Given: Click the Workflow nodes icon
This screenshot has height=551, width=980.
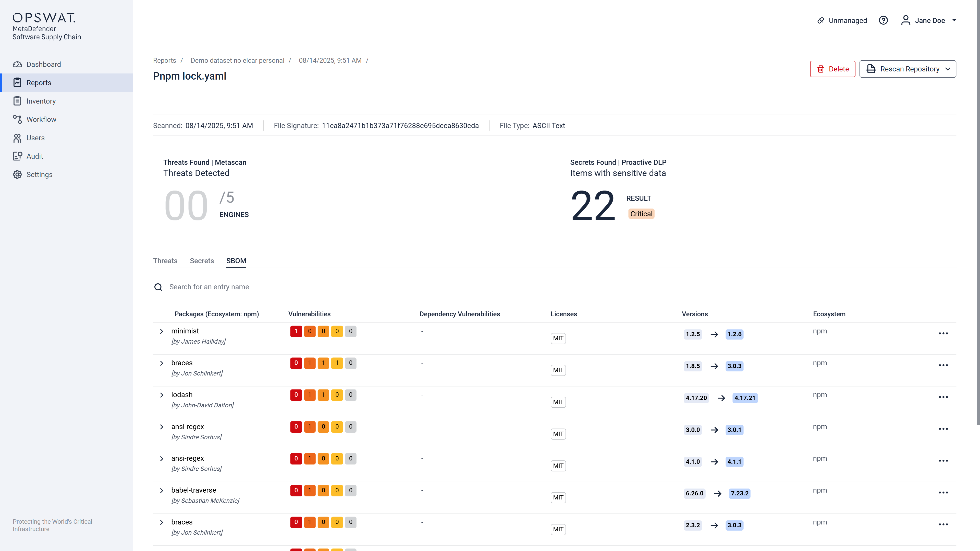Looking at the screenshot, I should click(x=17, y=119).
